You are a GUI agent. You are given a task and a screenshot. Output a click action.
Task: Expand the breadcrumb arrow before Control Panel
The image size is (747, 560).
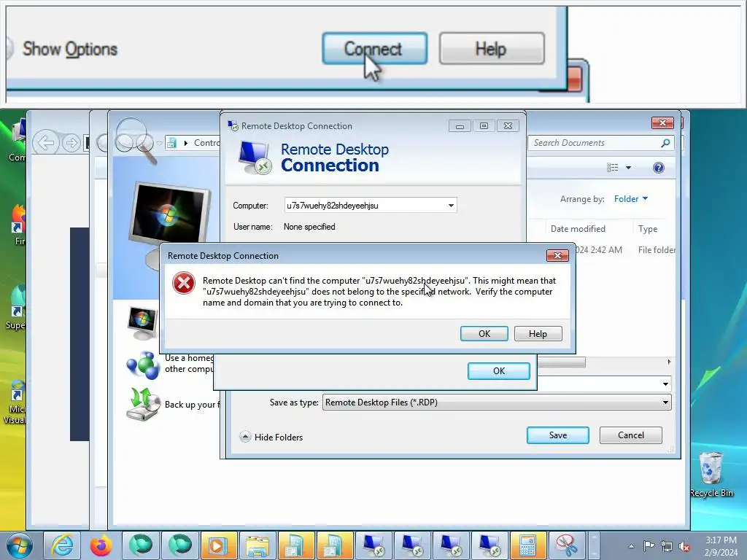pos(186,143)
